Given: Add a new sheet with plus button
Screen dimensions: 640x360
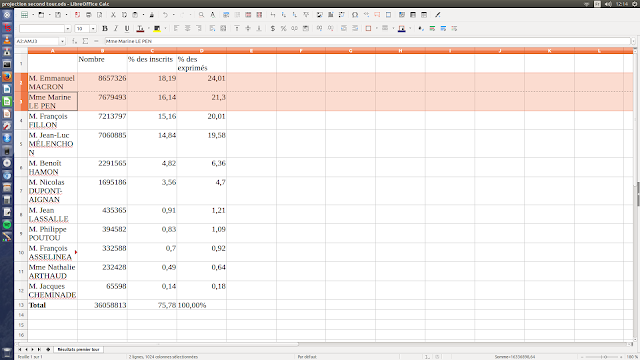Looking at the screenshot, I should point(48,349).
